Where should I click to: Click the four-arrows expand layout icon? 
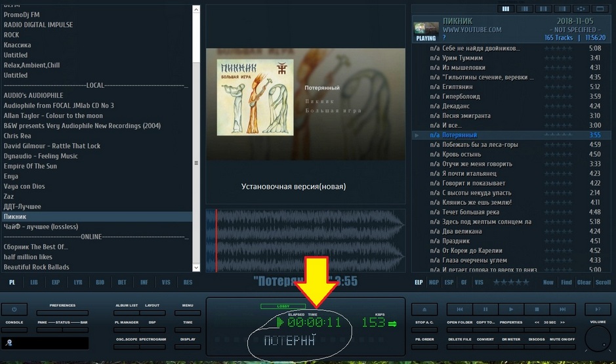click(581, 9)
